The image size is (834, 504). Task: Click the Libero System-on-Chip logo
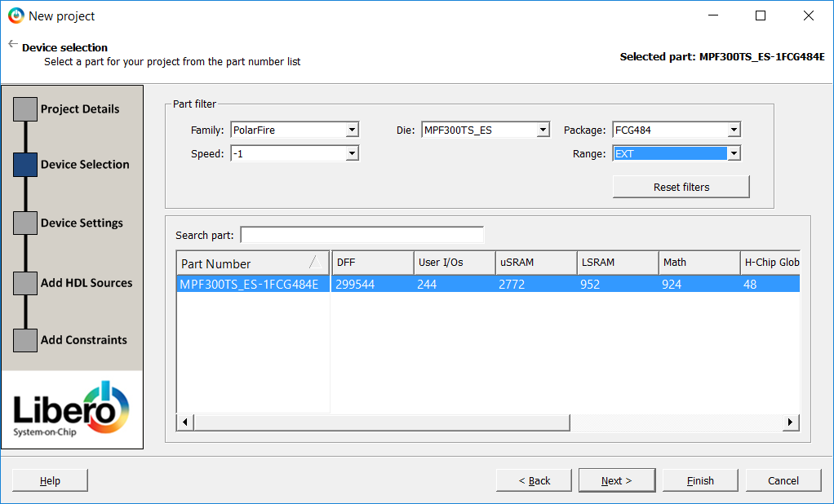[x=71, y=409]
